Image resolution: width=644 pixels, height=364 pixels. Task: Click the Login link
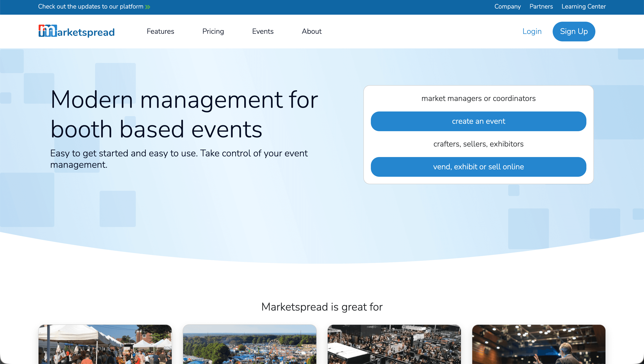[x=532, y=31]
